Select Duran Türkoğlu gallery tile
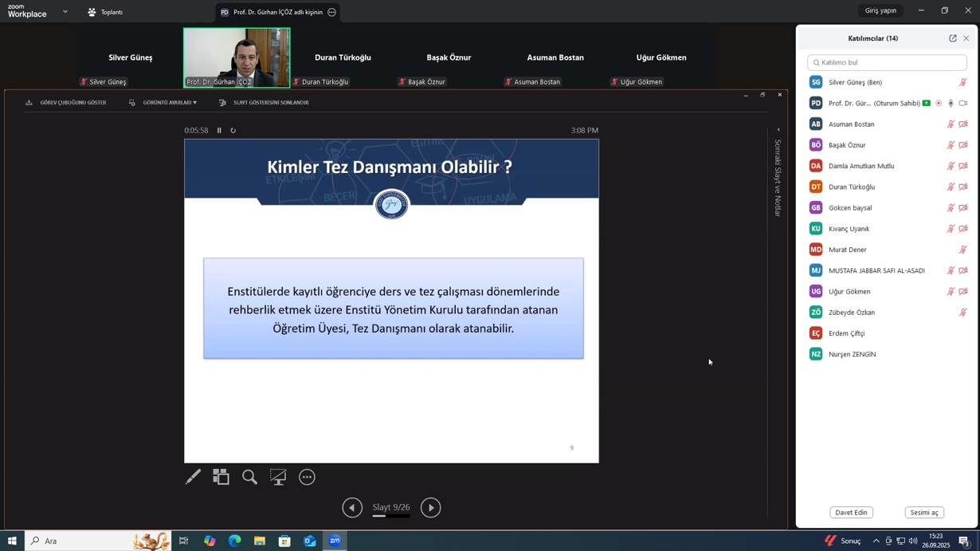This screenshot has width=980, height=551. pos(343,57)
